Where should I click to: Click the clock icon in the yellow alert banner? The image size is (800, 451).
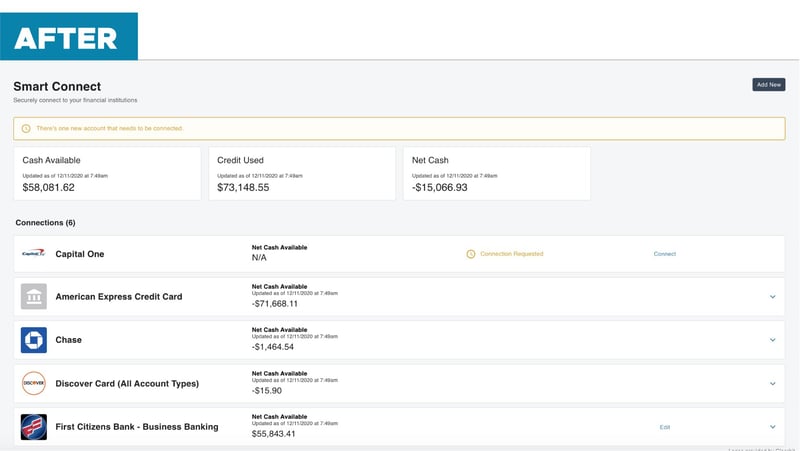click(26, 129)
